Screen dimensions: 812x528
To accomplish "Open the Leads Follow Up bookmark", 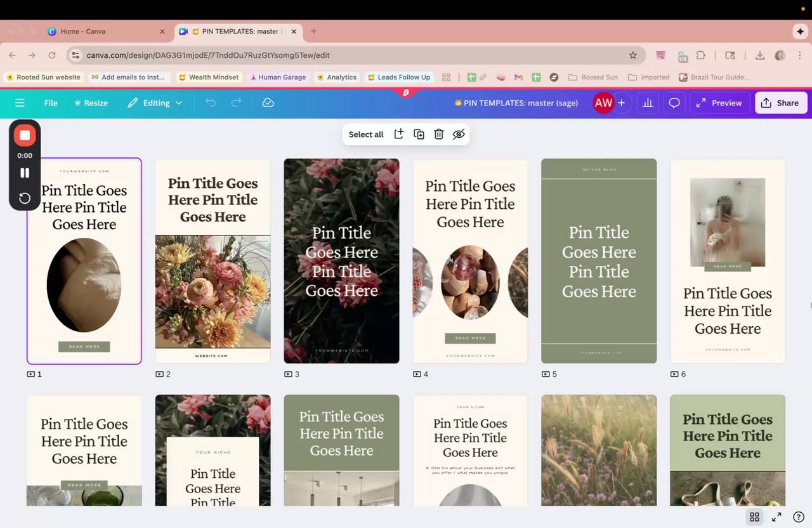I will pos(398,77).
